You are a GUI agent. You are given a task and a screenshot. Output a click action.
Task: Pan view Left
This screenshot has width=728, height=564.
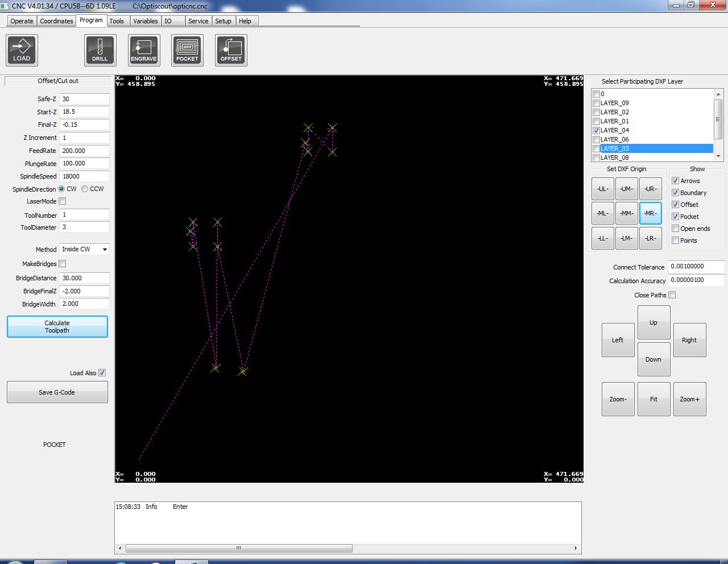pyautogui.click(x=618, y=340)
